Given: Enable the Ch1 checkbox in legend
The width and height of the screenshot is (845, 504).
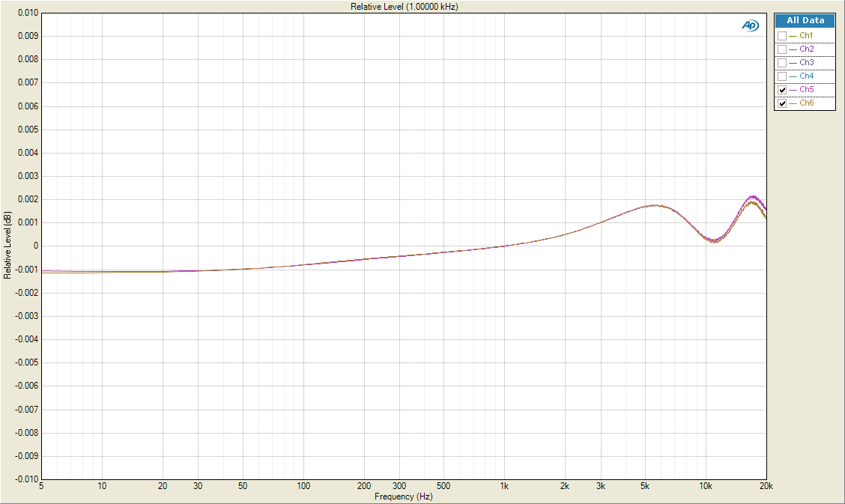Looking at the screenshot, I should point(782,36).
